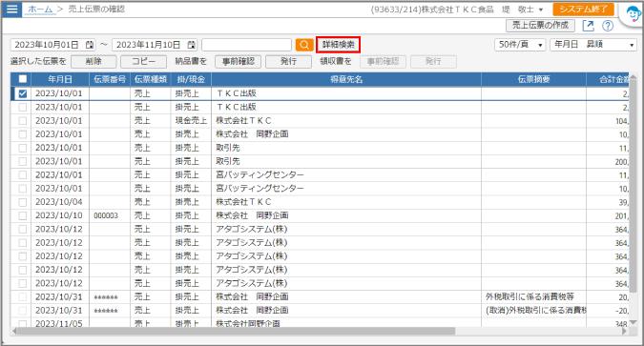Click the システム終了 button

[583, 9]
